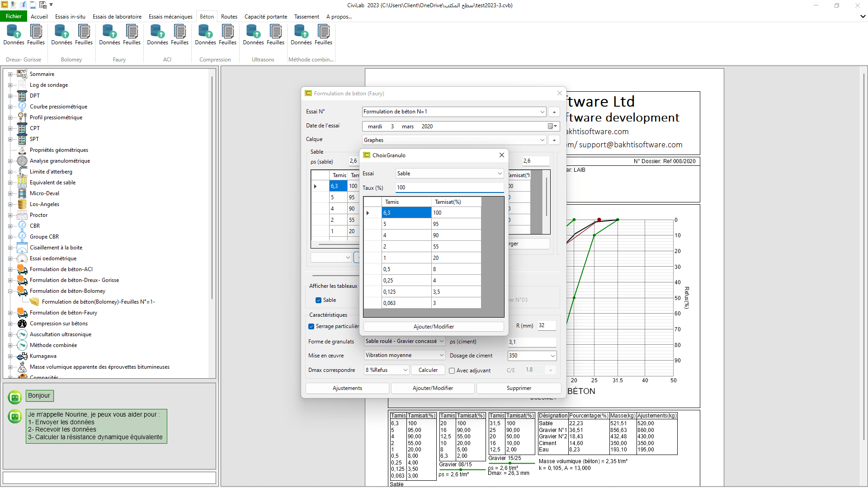The width and height of the screenshot is (868, 488).
Task: Click Ajouter/Modifier in Faury dialog
Action: (433, 388)
